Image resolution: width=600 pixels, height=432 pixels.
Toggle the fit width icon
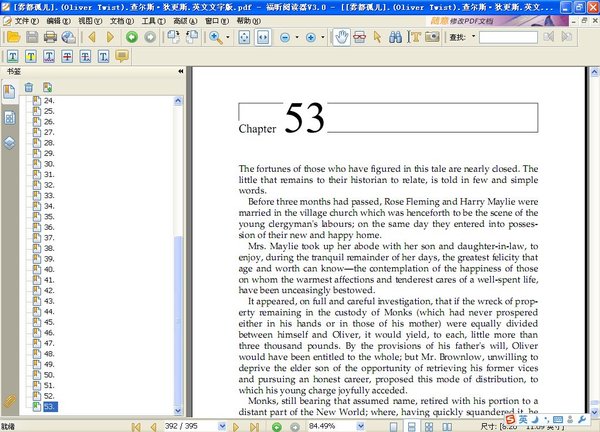263,37
